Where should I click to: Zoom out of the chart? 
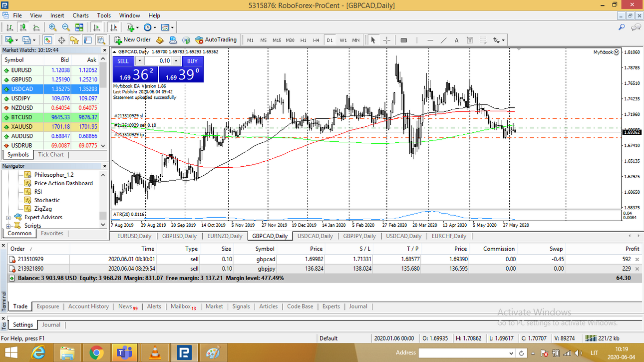point(66,27)
